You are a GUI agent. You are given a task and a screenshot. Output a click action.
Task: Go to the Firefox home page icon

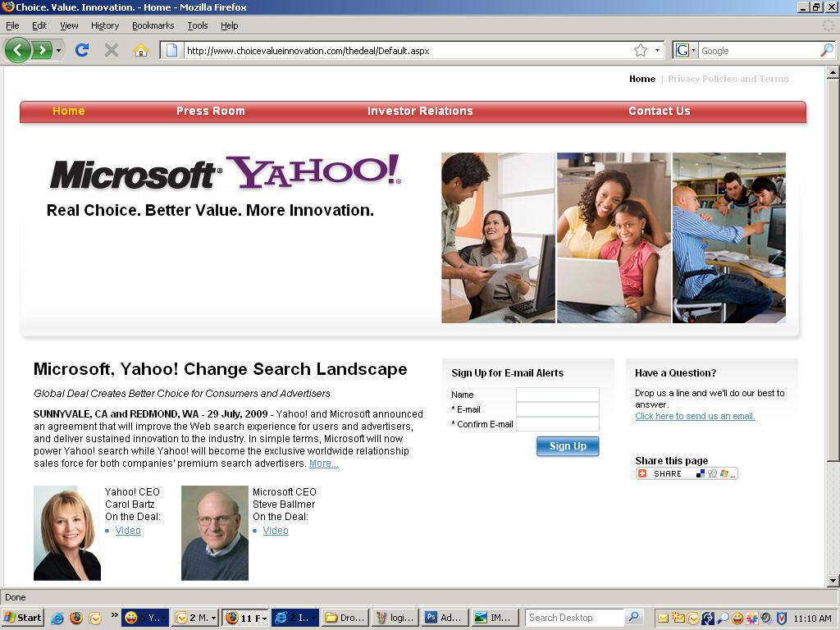point(141,50)
